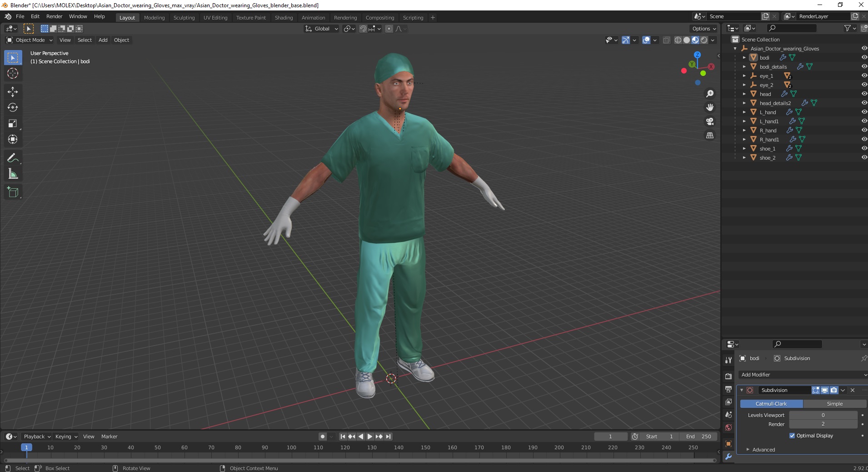This screenshot has width=868, height=472.
Task: Switch to UV Editing workspace tab
Action: tap(215, 18)
